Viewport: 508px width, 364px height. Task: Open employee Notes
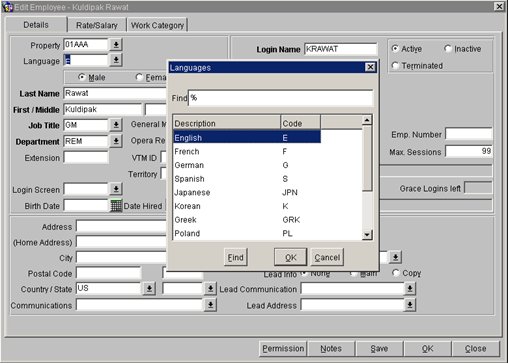pos(331,348)
